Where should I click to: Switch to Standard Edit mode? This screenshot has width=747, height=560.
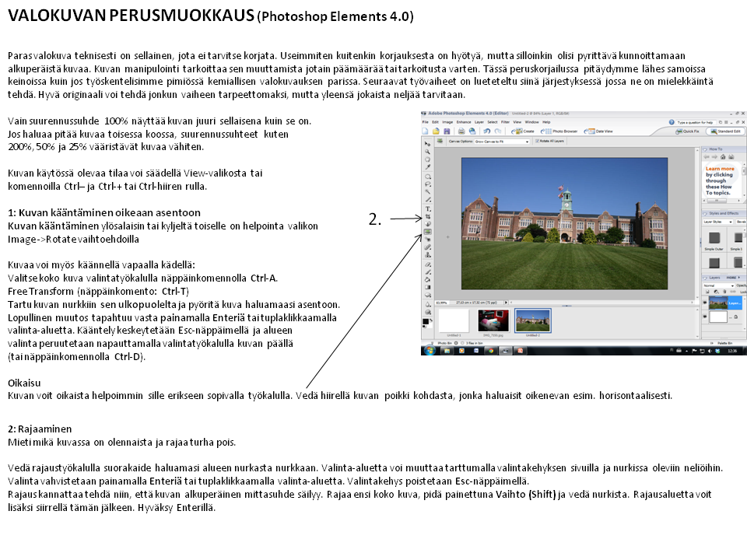(725, 131)
